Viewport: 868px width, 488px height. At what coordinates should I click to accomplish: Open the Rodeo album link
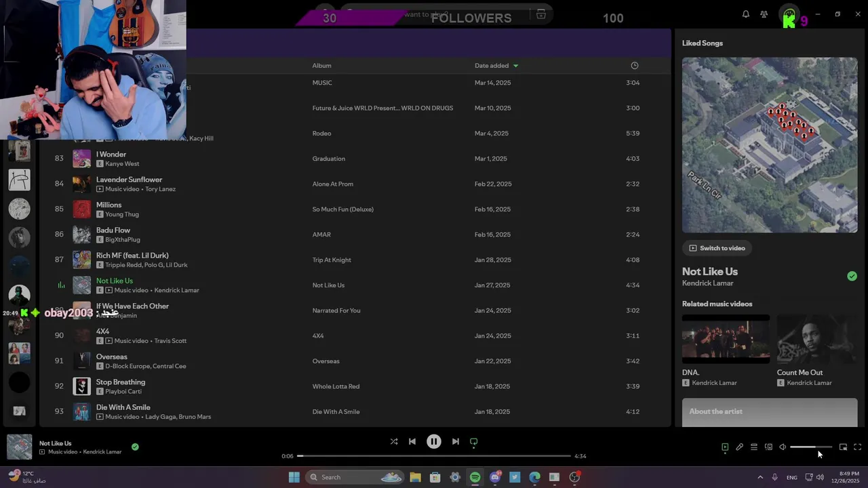[322, 134]
